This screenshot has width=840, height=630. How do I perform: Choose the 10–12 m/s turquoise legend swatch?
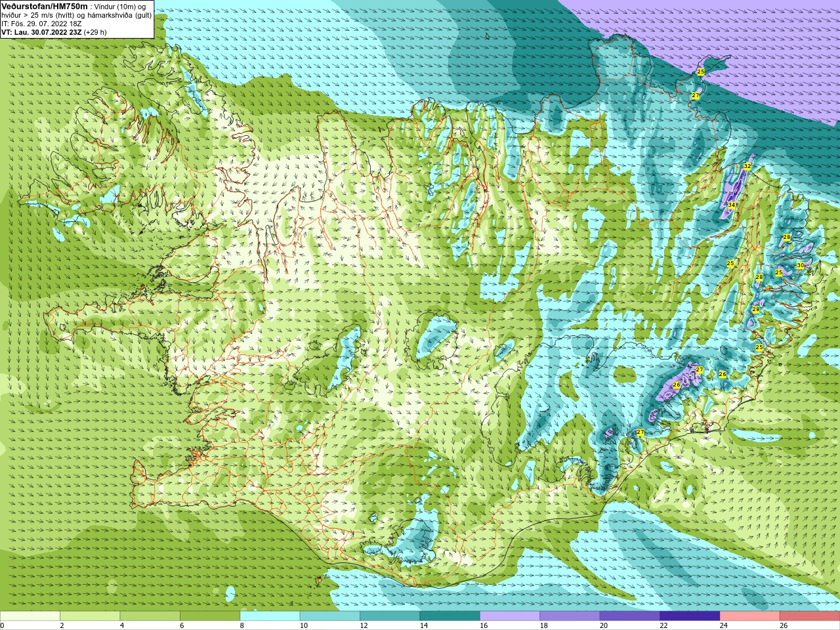(x=330, y=616)
